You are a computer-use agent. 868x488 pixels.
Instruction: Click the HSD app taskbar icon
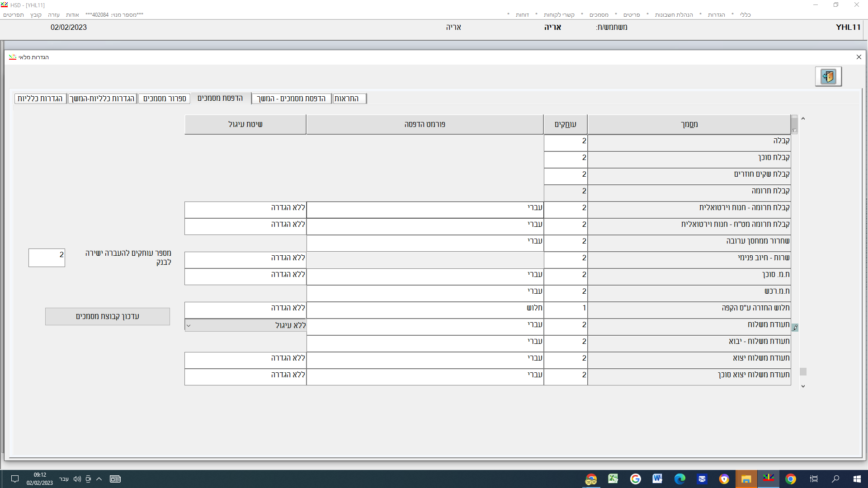click(768, 479)
